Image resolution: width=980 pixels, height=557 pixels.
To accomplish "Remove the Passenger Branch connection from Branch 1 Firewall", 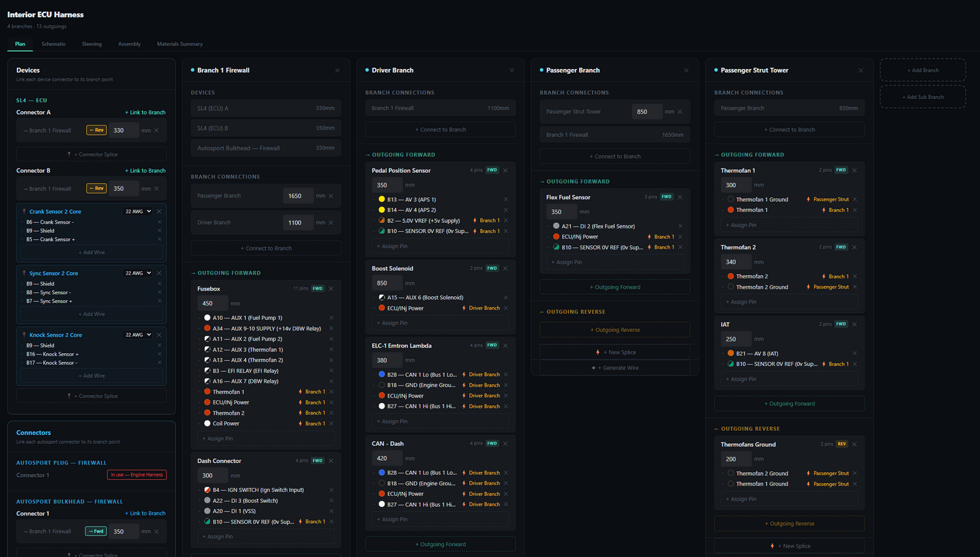I will [x=331, y=196].
